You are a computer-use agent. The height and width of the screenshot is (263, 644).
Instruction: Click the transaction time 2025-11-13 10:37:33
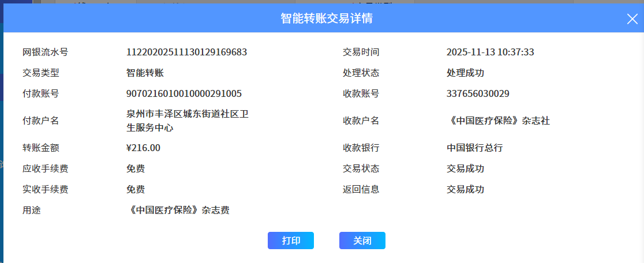(490, 52)
